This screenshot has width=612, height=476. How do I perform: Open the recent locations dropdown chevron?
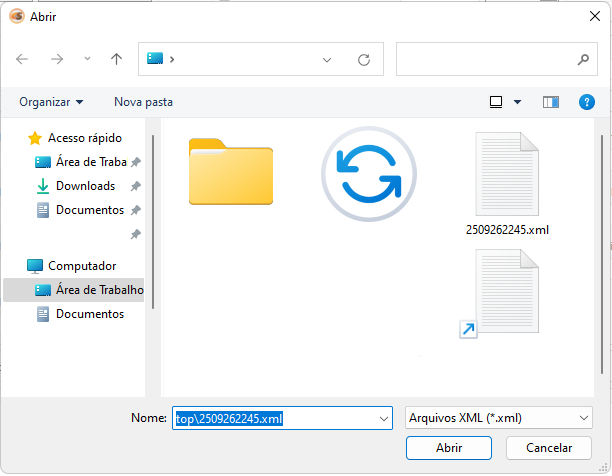pyautogui.click(x=87, y=60)
